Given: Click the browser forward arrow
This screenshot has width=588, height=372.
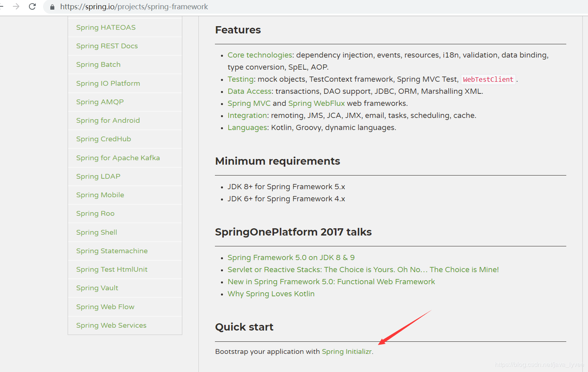Looking at the screenshot, I should pos(16,6).
